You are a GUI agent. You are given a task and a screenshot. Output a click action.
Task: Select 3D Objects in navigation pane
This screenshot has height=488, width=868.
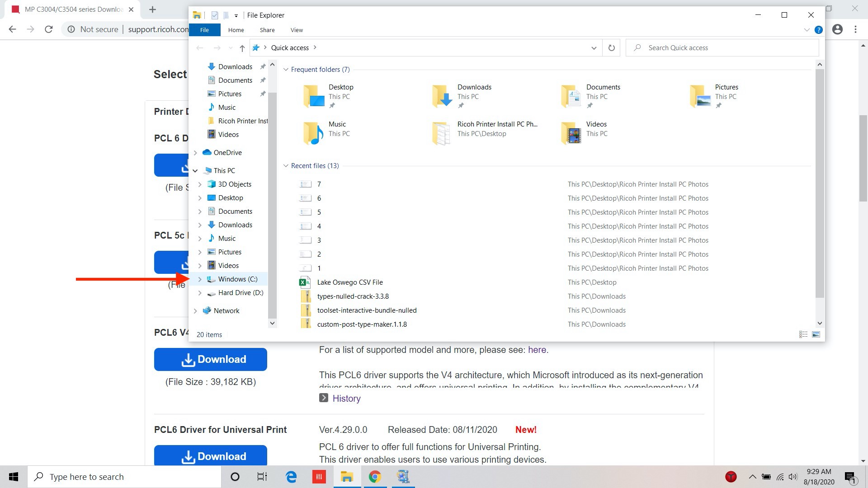pos(234,184)
